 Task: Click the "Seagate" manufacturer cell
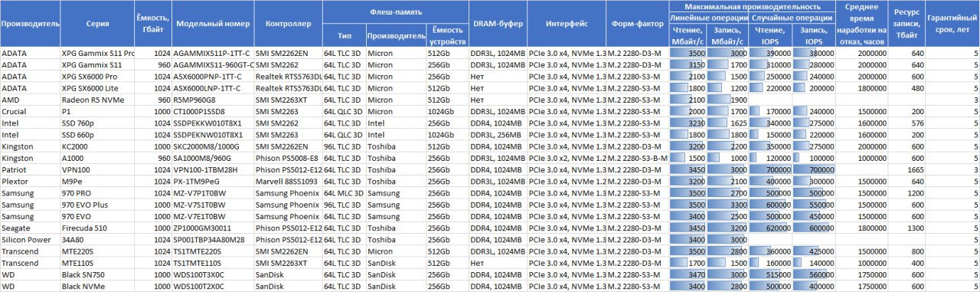(x=30, y=228)
